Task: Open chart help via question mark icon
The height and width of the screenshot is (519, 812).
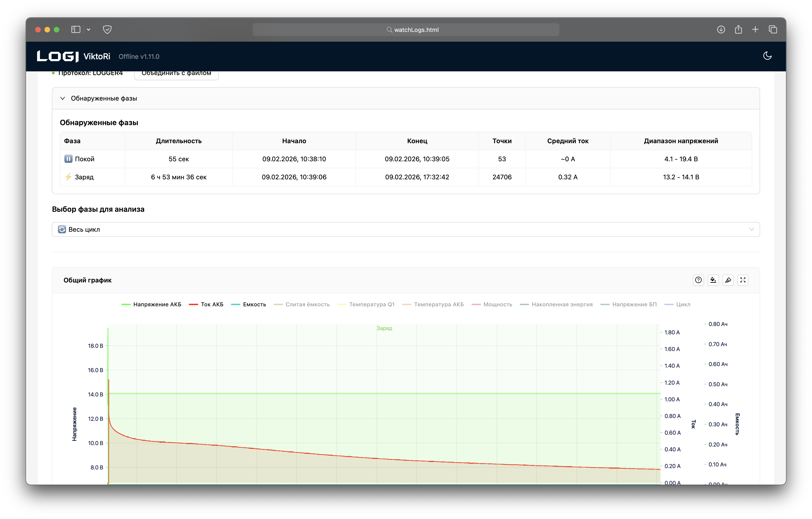Action: [698, 280]
